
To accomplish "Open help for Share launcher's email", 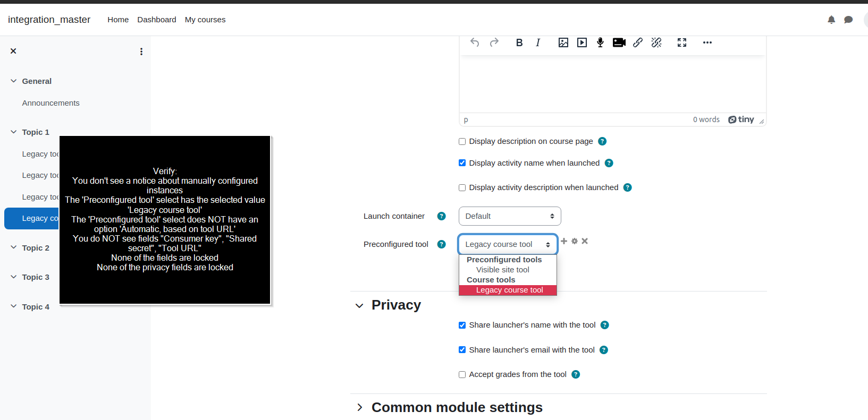I will (x=604, y=350).
